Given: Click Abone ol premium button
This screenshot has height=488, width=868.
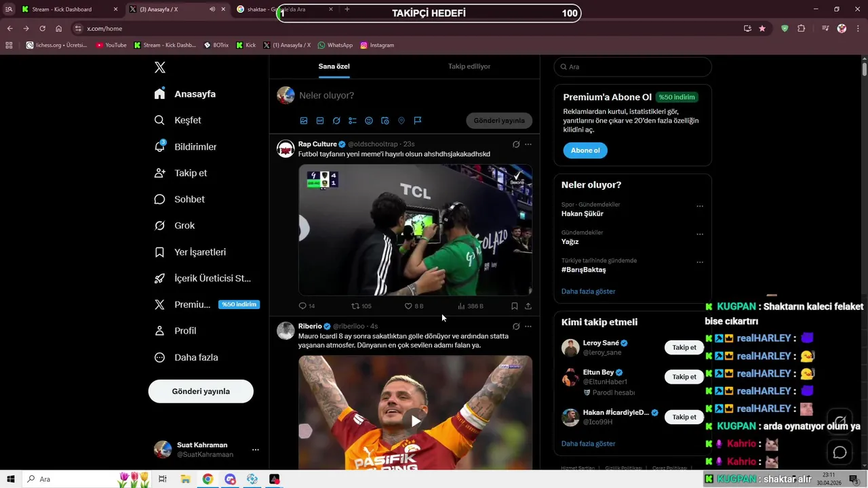Looking at the screenshot, I should click(x=585, y=150).
